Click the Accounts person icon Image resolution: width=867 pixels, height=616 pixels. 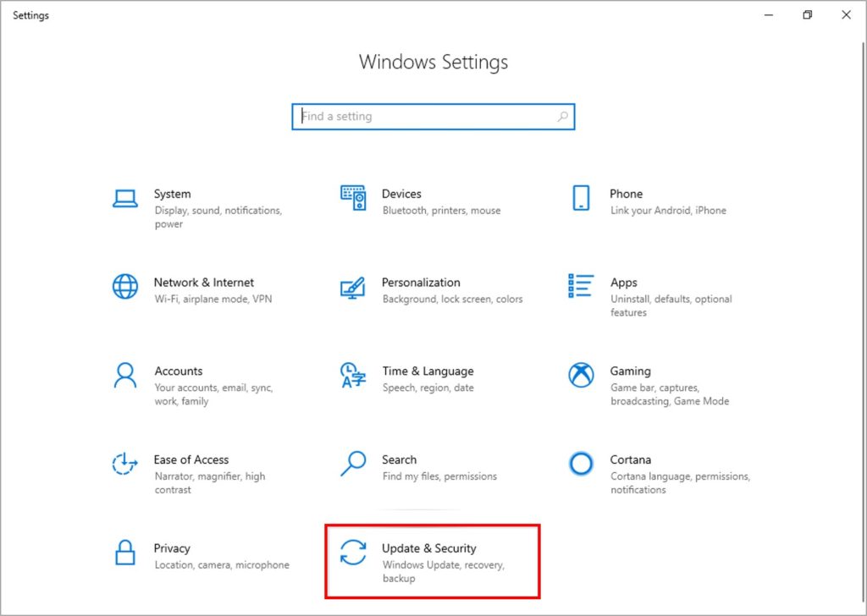tap(125, 376)
